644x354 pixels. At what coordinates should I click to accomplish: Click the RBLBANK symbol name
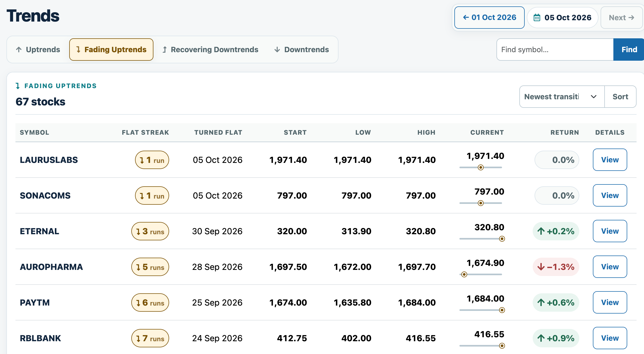(x=40, y=338)
